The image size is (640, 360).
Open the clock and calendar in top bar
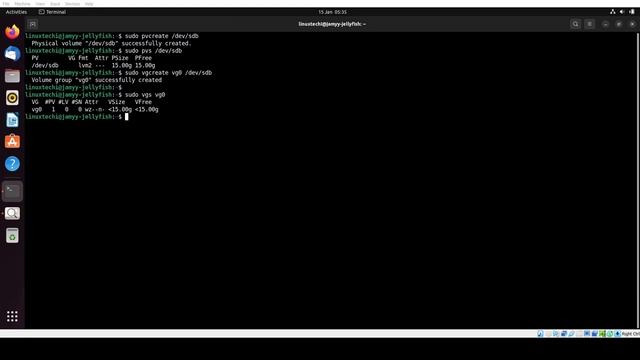(333, 12)
